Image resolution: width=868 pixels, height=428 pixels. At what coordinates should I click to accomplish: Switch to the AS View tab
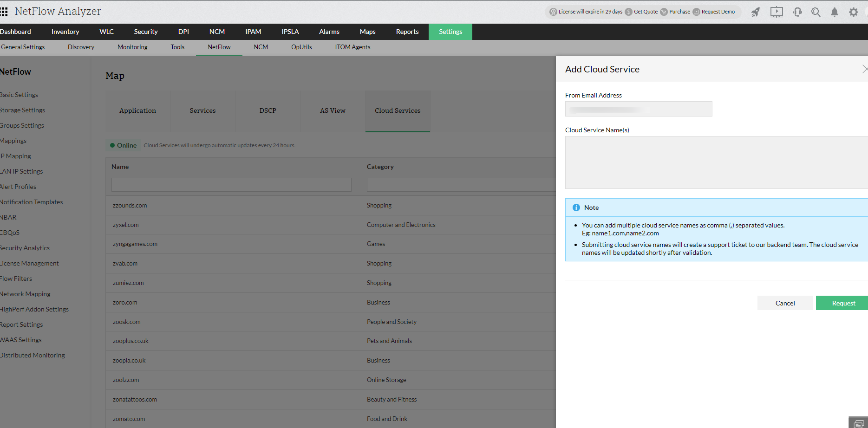pos(333,111)
